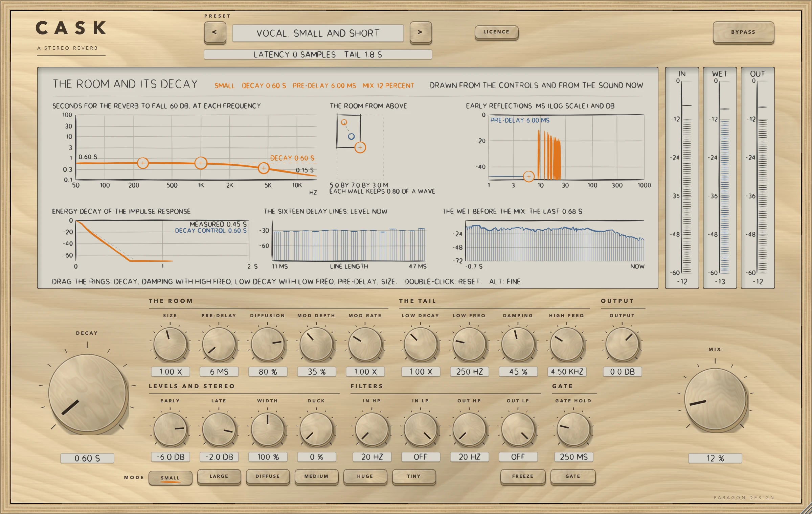Image resolution: width=812 pixels, height=514 pixels.
Task: Click the 1K decay ring on frequency graph
Action: pyautogui.click(x=201, y=163)
